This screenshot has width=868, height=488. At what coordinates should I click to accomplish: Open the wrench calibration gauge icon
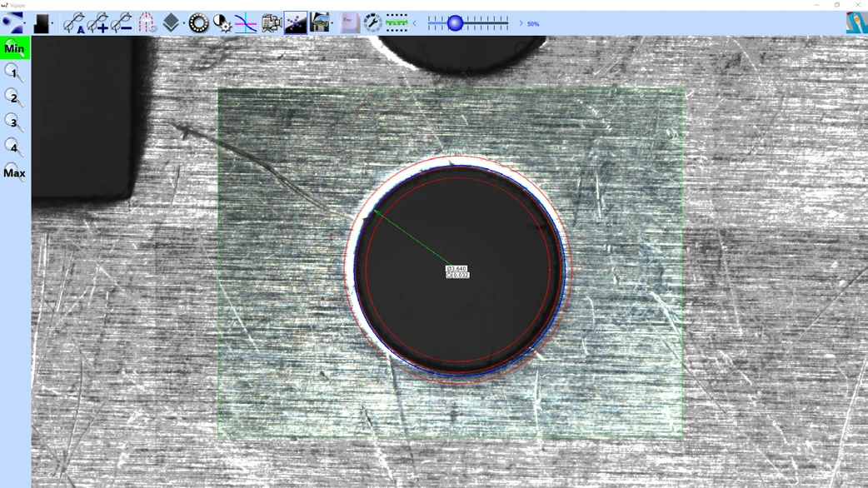(372, 23)
